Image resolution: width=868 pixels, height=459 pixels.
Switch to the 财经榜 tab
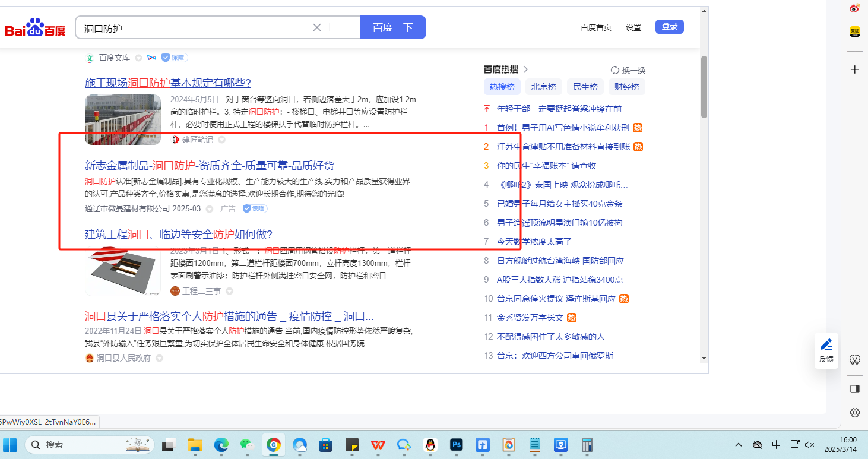[626, 87]
